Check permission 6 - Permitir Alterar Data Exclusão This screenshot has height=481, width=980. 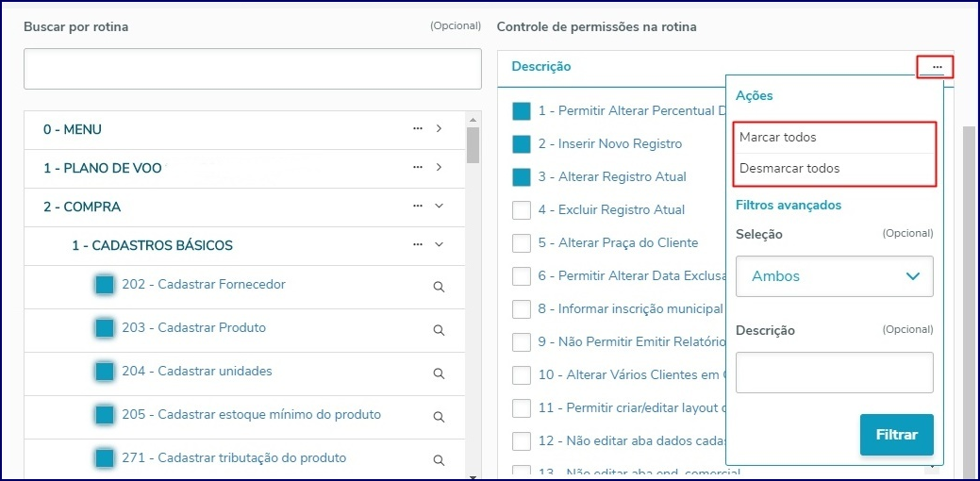pyautogui.click(x=522, y=276)
